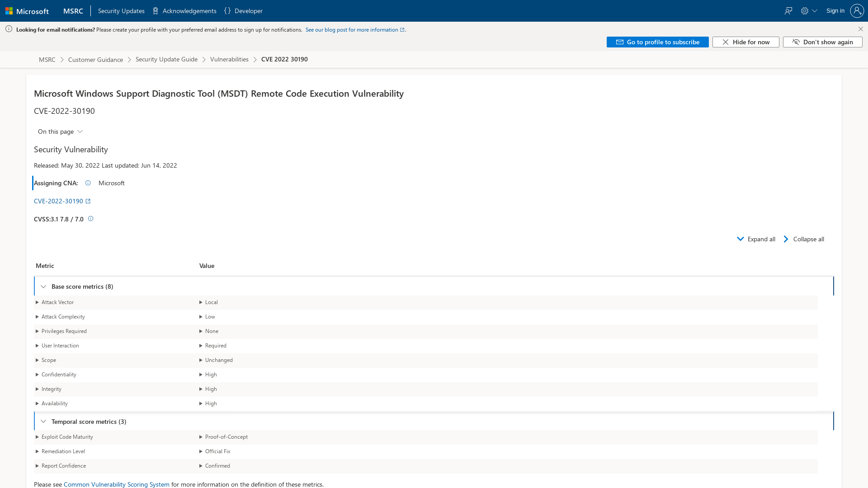This screenshot has height=488, width=868.
Task: Expand the None value description
Action: (x=209, y=331)
